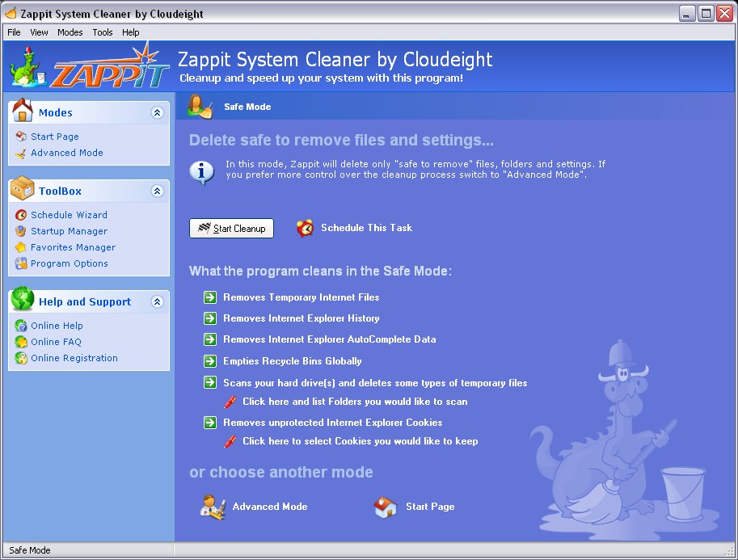Screen dimensions: 738x560
Task: Click the house icon in Modes header
Action: (x=22, y=110)
